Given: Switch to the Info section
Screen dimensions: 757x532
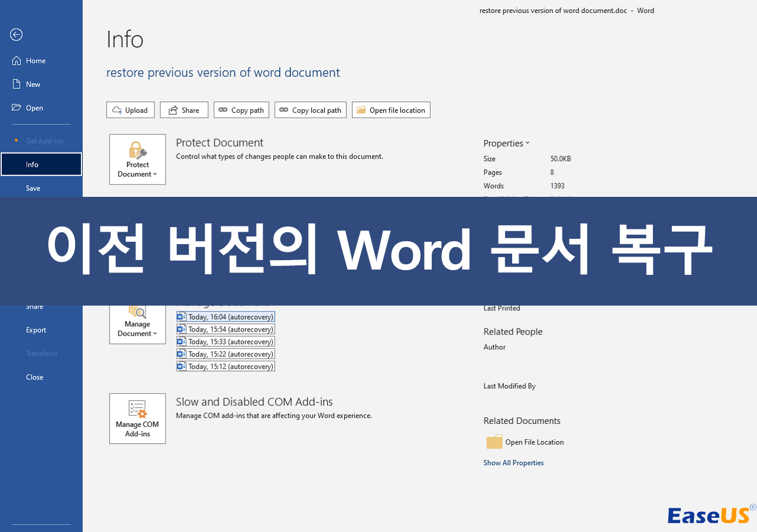Looking at the screenshot, I should [32, 164].
